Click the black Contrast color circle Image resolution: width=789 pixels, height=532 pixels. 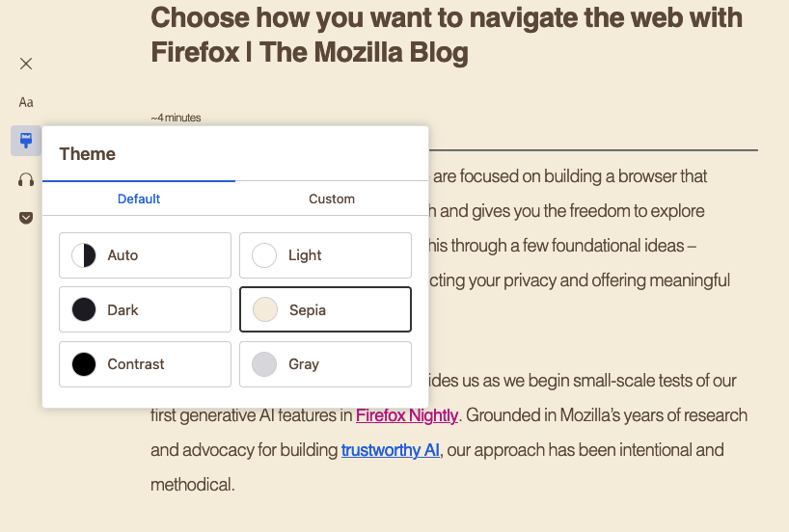click(84, 364)
